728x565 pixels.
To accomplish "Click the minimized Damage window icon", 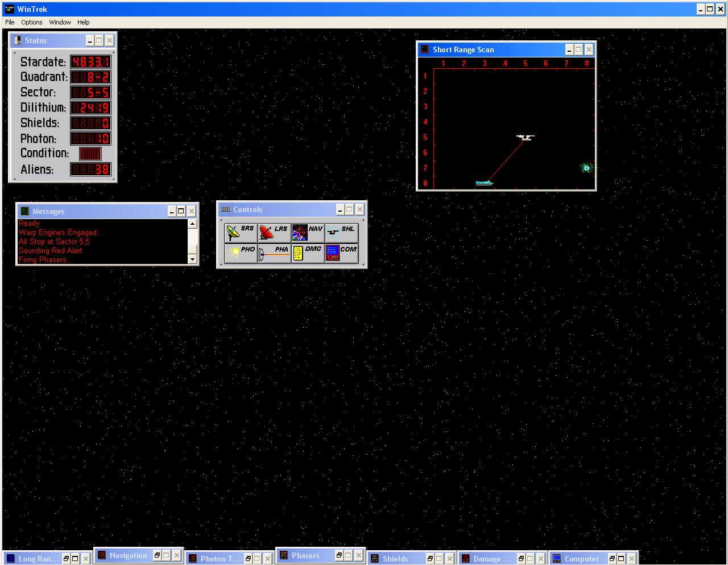I will (x=466, y=559).
